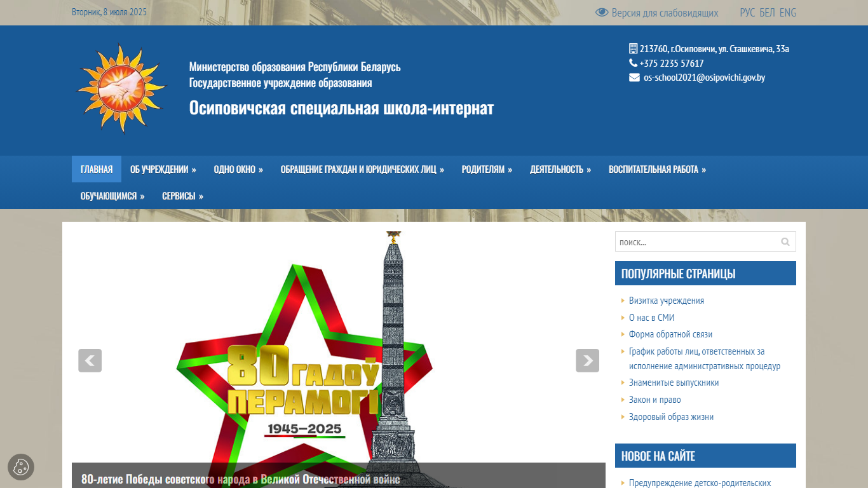Image resolution: width=868 pixels, height=488 pixels.
Task: Click phone number +375 2235 57617
Action: [672, 63]
